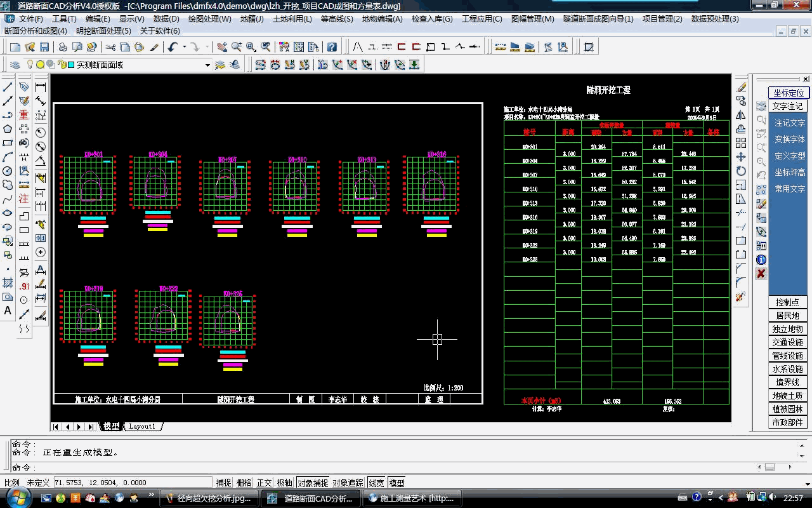Select the Multiline Text 'A' tool

pos(8,311)
